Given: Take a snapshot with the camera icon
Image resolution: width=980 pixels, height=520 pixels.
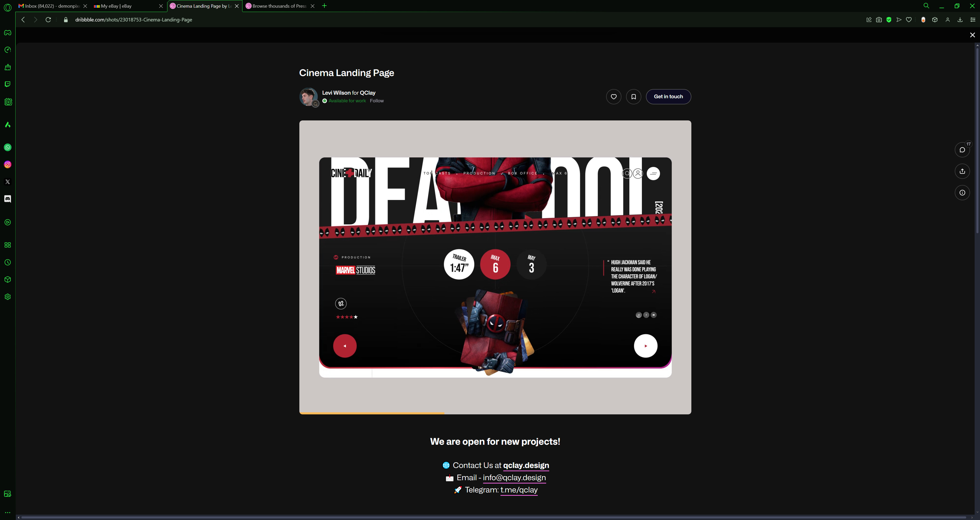Looking at the screenshot, I should pyautogui.click(x=879, y=20).
